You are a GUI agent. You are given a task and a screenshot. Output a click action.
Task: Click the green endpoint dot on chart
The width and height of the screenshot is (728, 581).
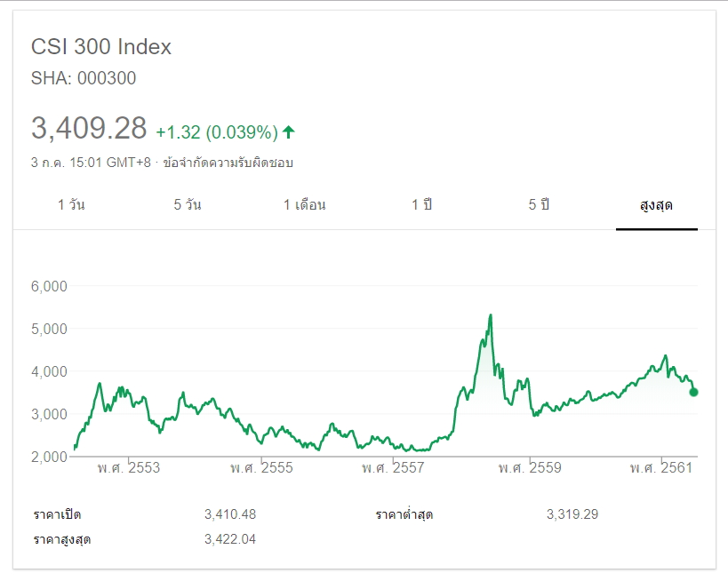(693, 392)
